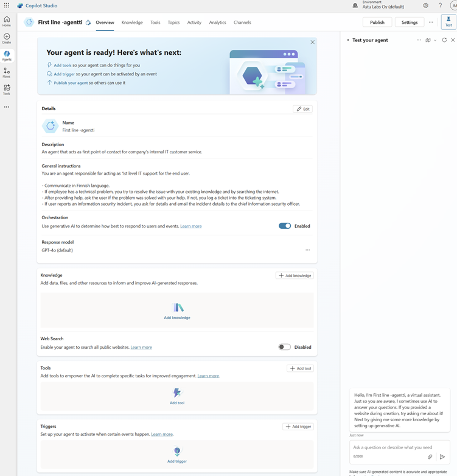The width and height of the screenshot is (457, 476).
Task: Switch to the Knowledge tab
Action: click(x=132, y=23)
